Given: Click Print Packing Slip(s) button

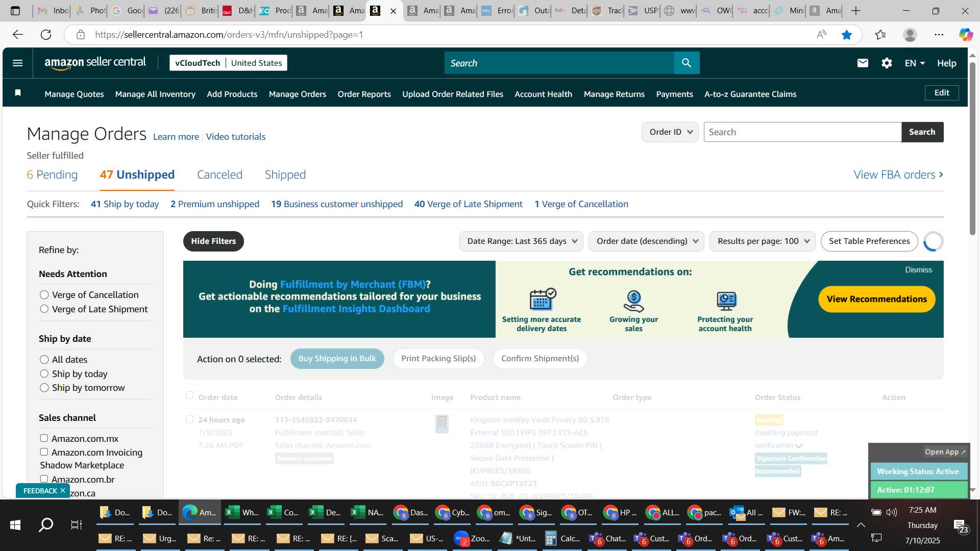Looking at the screenshot, I should click(438, 359).
